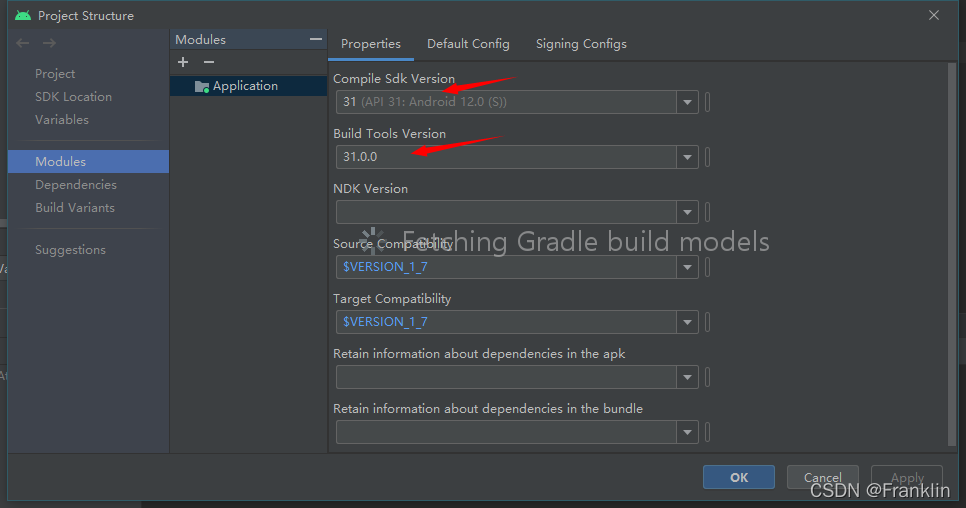The width and height of the screenshot is (966, 508).
Task: Click the empty NDK Version field
Action: [506, 212]
